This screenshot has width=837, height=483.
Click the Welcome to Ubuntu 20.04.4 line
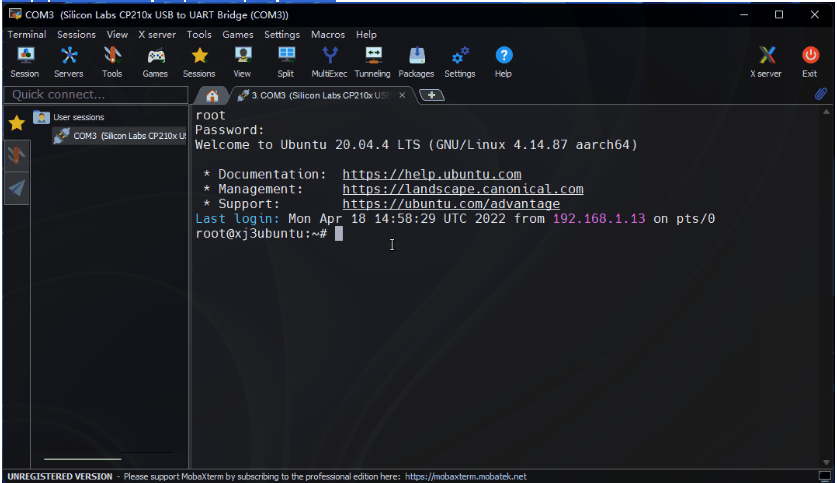pos(416,145)
